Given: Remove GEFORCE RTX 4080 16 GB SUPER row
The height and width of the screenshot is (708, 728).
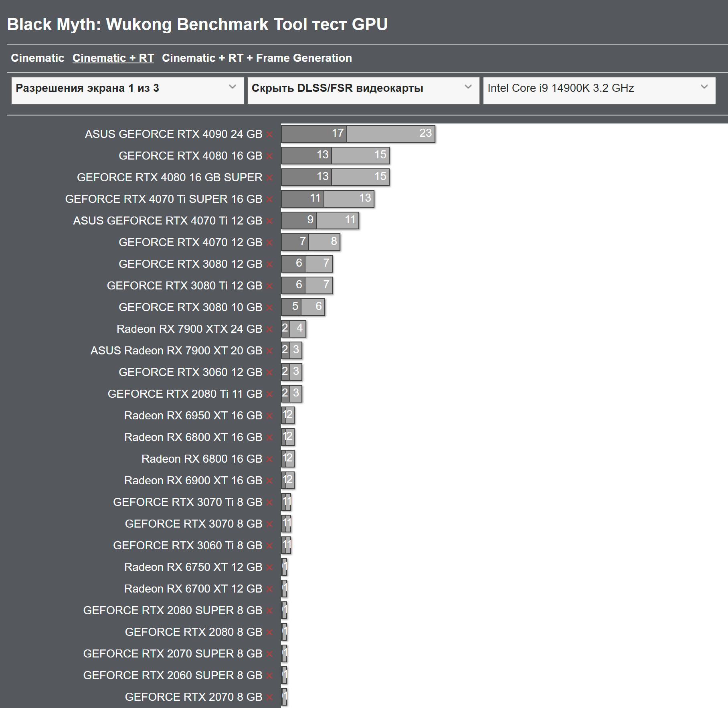Looking at the screenshot, I should pyautogui.click(x=270, y=178).
